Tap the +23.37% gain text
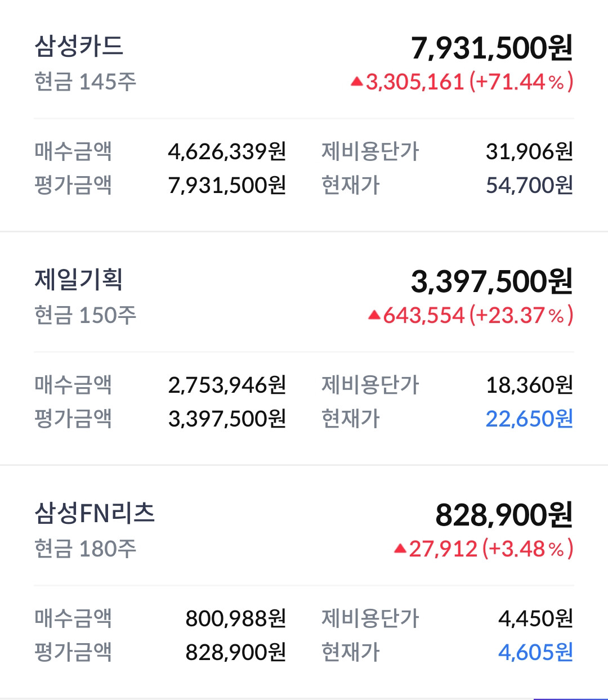The height and width of the screenshot is (700, 608). (x=521, y=316)
